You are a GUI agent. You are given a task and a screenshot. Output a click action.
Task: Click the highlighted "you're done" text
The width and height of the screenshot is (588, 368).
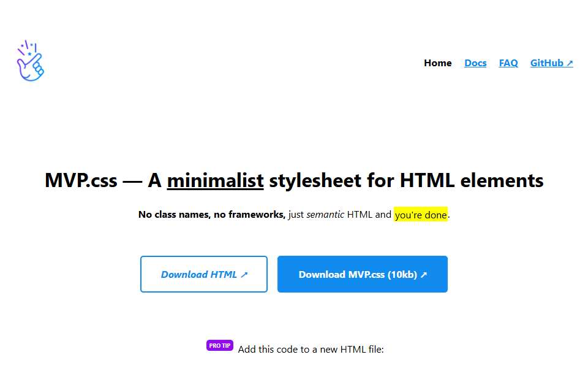click(x=420, y=215)
